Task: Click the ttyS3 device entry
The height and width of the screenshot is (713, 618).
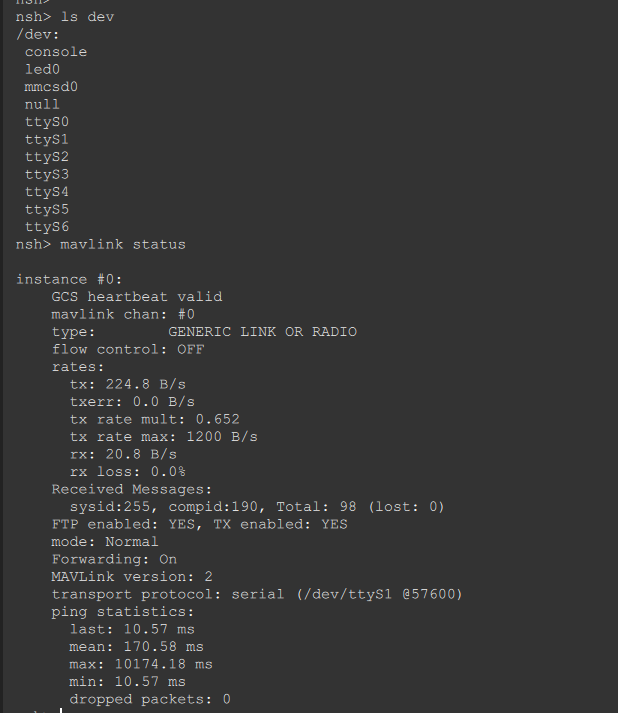Action: pos(47,174)
